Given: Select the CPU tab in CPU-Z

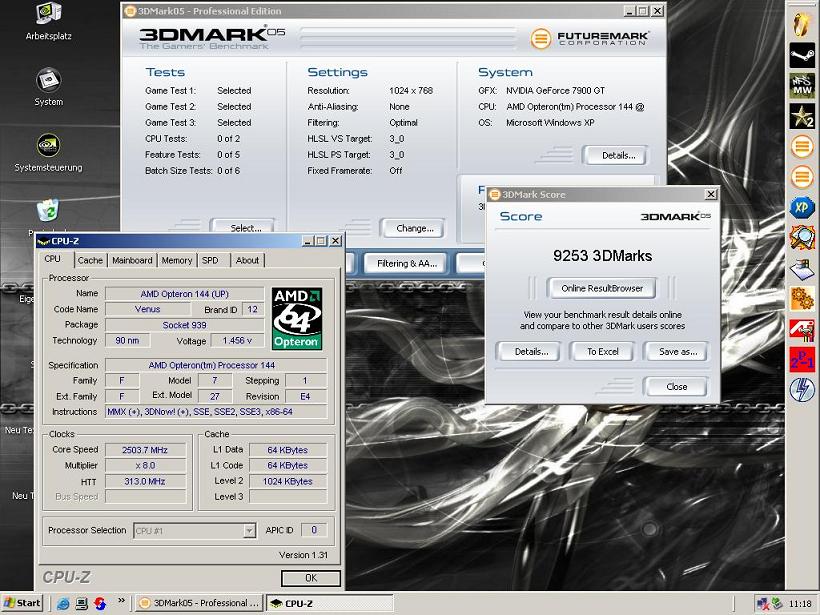Looking at the screenshot, I should coord(53,259).
